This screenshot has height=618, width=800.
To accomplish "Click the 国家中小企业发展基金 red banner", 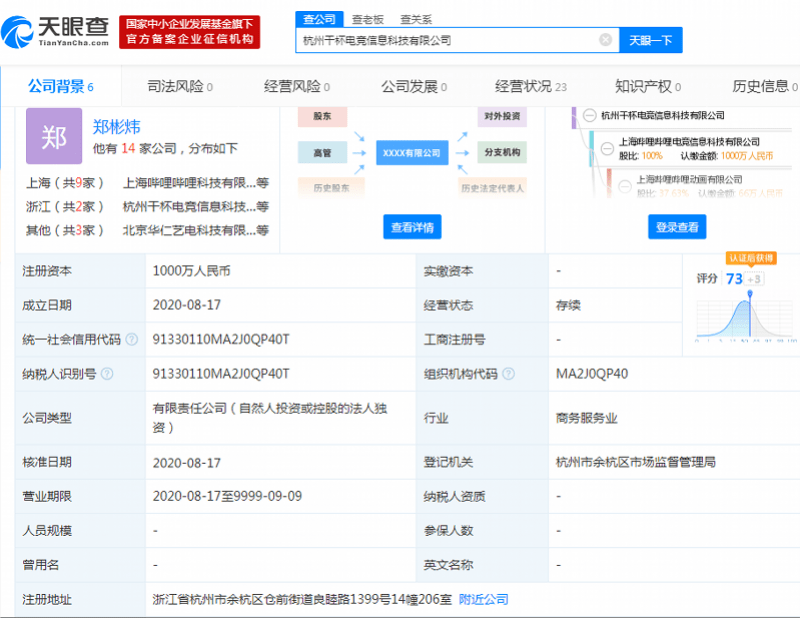I will 190,32.
